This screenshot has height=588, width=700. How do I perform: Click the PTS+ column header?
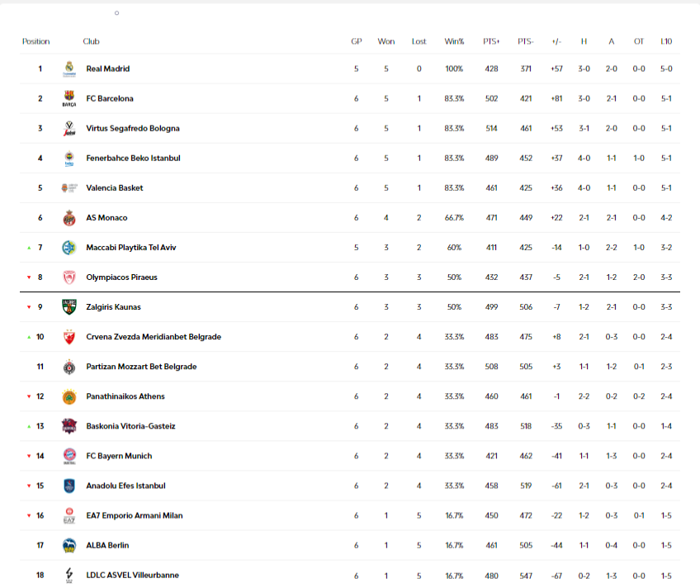click(492, 41)
